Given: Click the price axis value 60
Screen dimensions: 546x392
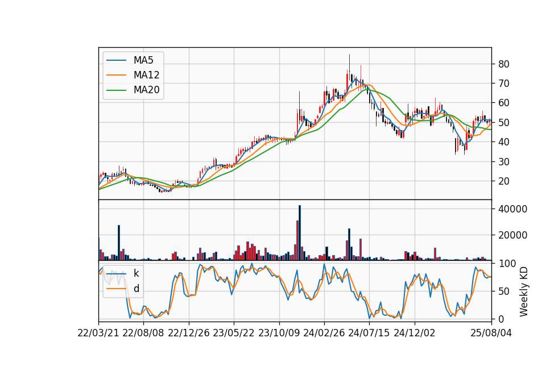Looking at the screenshot, I should [503, 103].
